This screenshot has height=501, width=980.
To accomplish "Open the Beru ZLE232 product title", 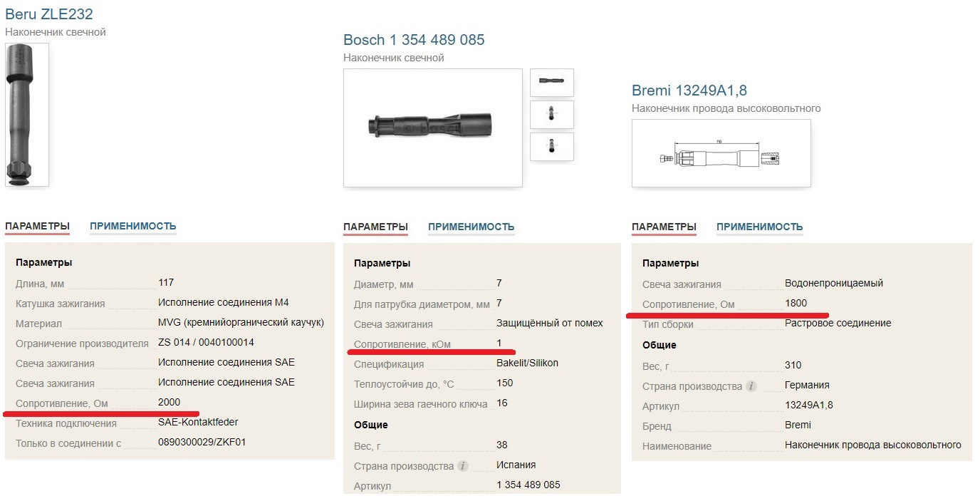I will pyautogui.click(x=49, y=14).
